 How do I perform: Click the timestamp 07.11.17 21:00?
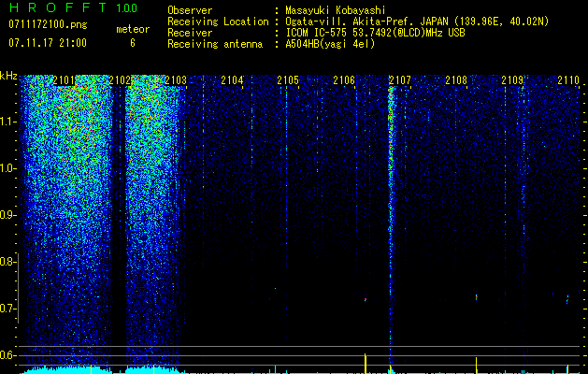[48, 43]
